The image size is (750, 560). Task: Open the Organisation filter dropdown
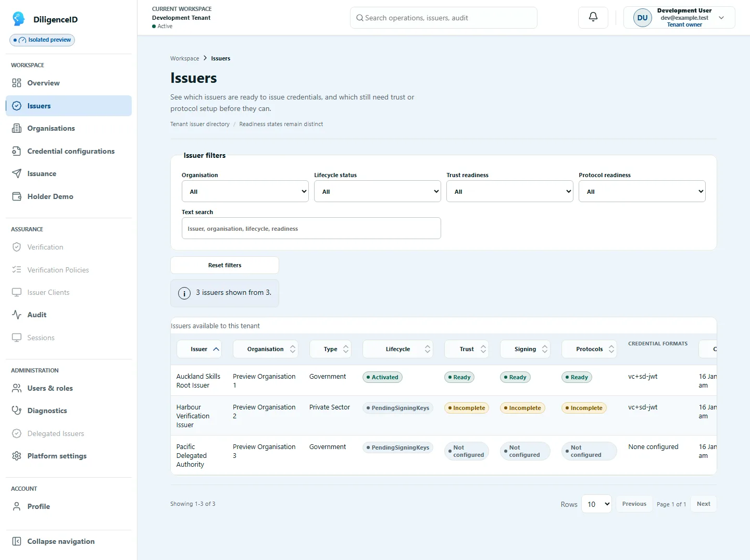point(245,191)
